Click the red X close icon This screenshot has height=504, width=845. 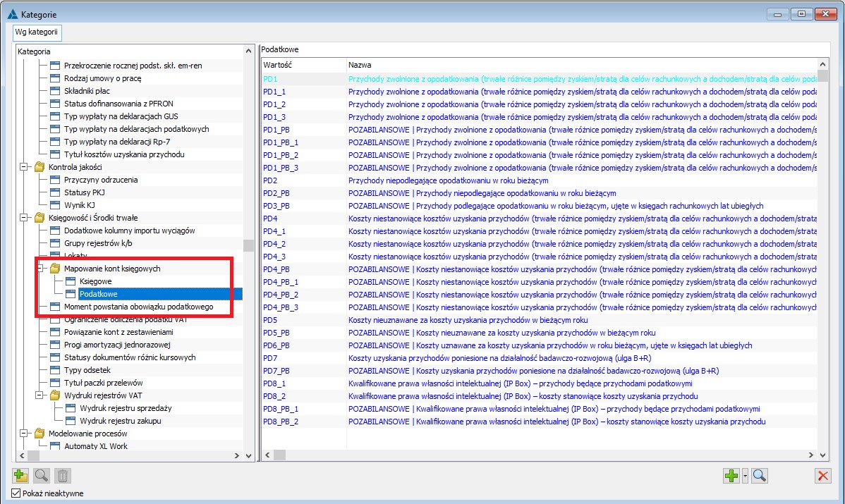[x=822, y=476]
